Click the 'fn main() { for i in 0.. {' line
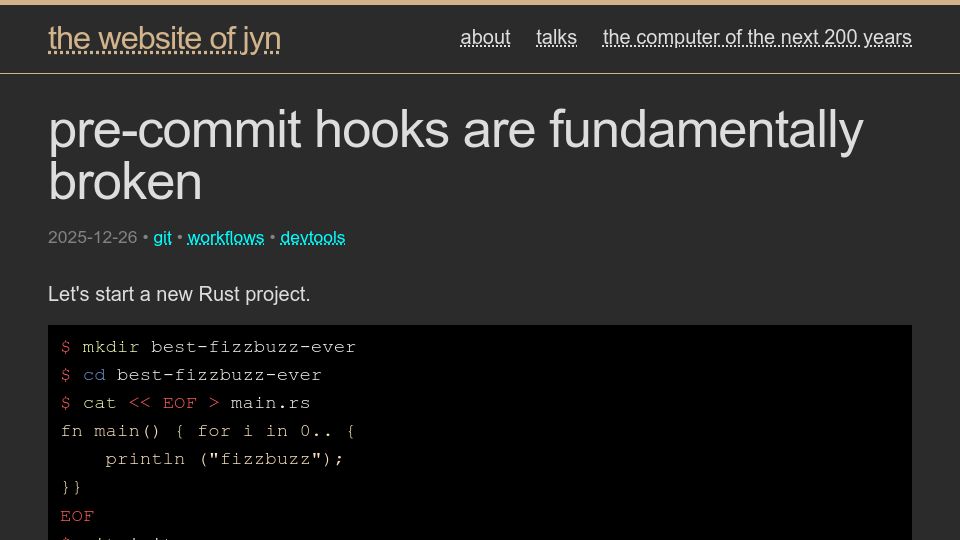960x540 pixels. click(x=208, y=431)
